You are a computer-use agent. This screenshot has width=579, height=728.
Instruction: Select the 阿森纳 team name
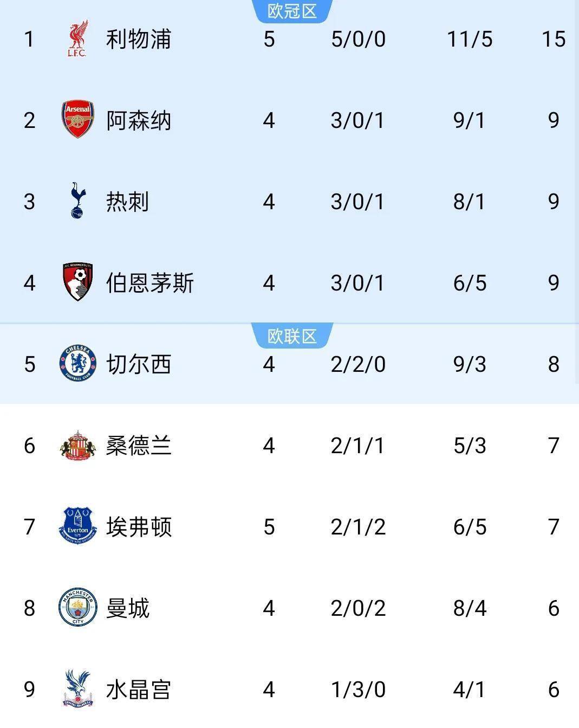[139, 120]
